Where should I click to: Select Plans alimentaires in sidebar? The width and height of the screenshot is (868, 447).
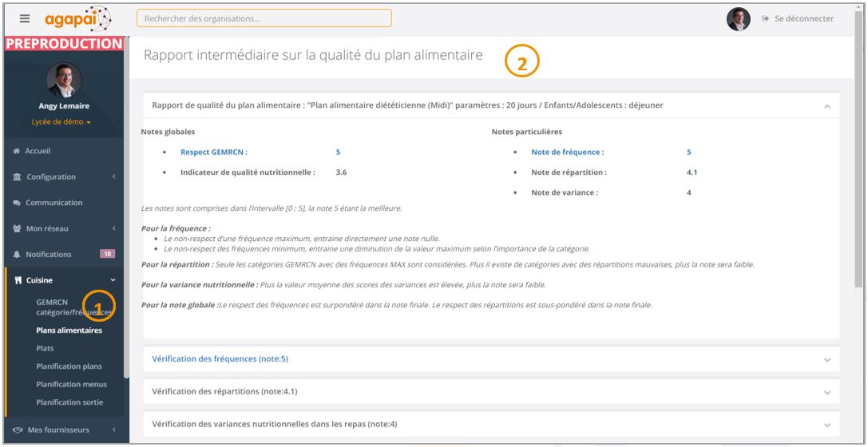click(x=69, y=330)
